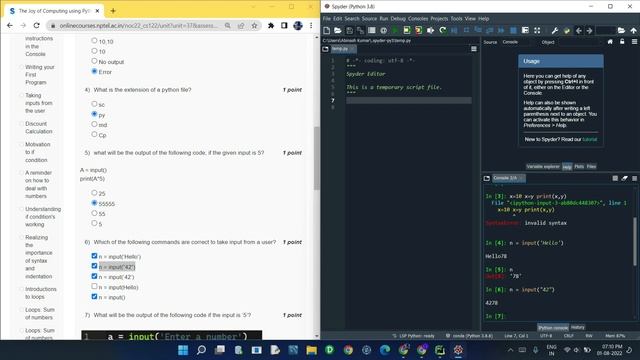640x360 pixels.
Task: Open editor pane options menu icon
Action: (x=473, y=49)
